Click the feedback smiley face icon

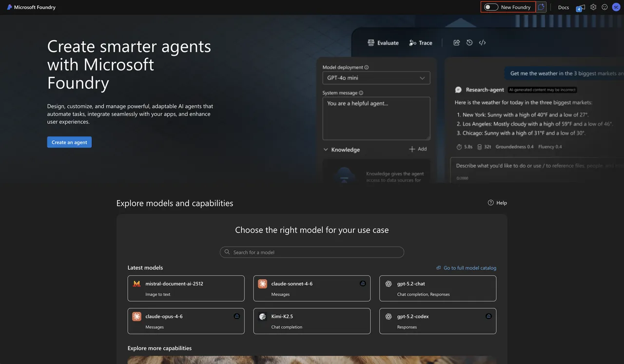[x=604, y=7]
